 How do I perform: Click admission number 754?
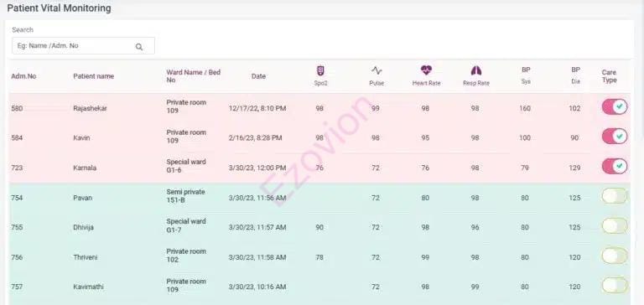tap(17, 198)
